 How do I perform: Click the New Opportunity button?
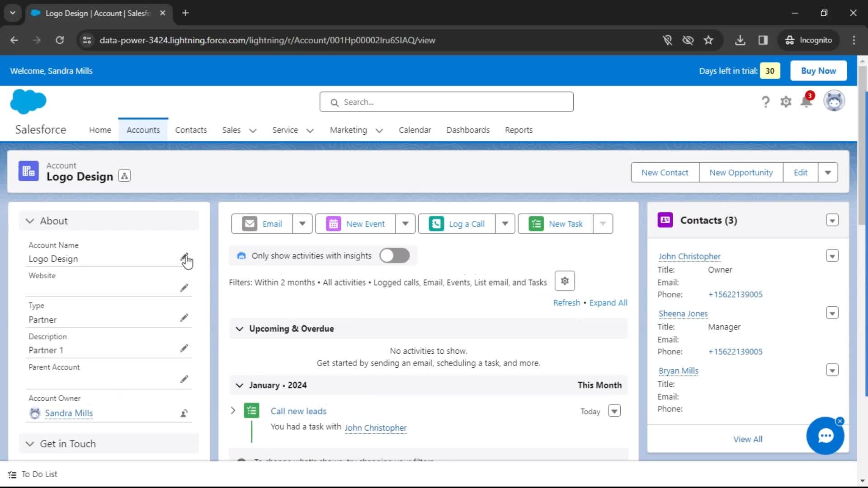741,172
